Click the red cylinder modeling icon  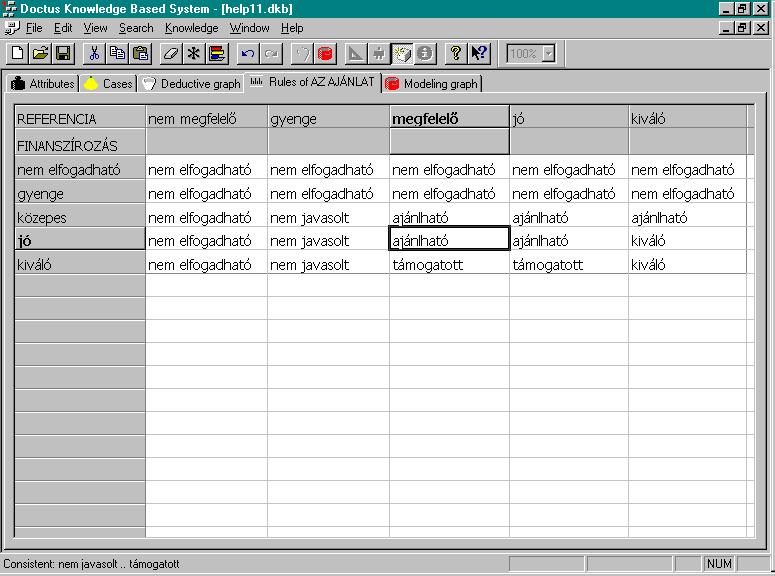click(x=325, y=53)
